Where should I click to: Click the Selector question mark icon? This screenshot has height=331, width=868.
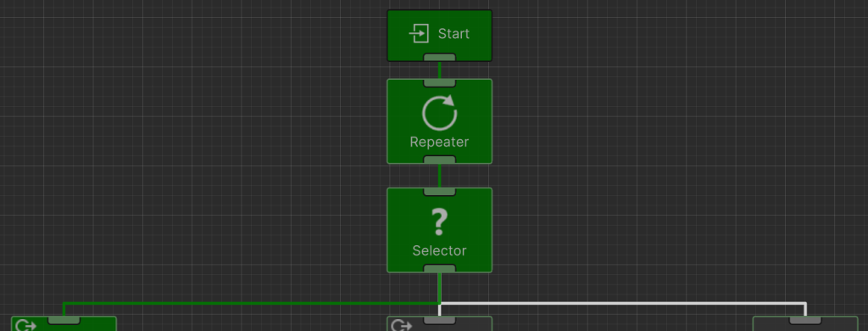(x=440, y=222)
